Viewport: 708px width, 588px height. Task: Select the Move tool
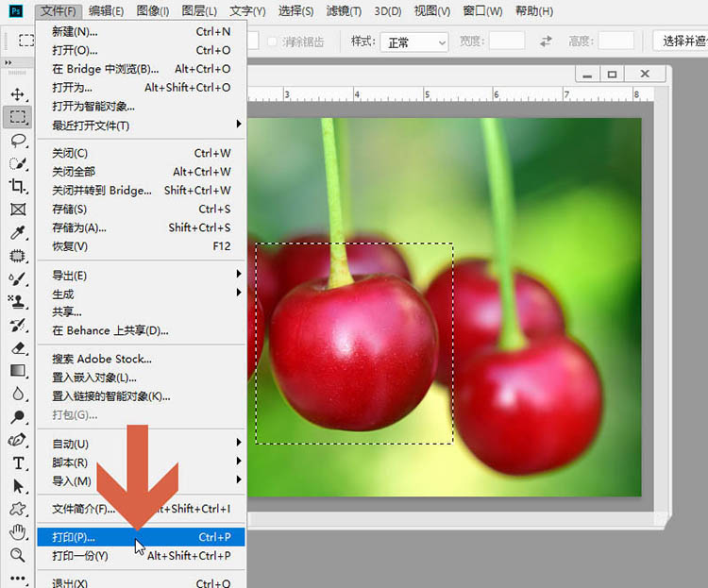click(x=18, y=94)
